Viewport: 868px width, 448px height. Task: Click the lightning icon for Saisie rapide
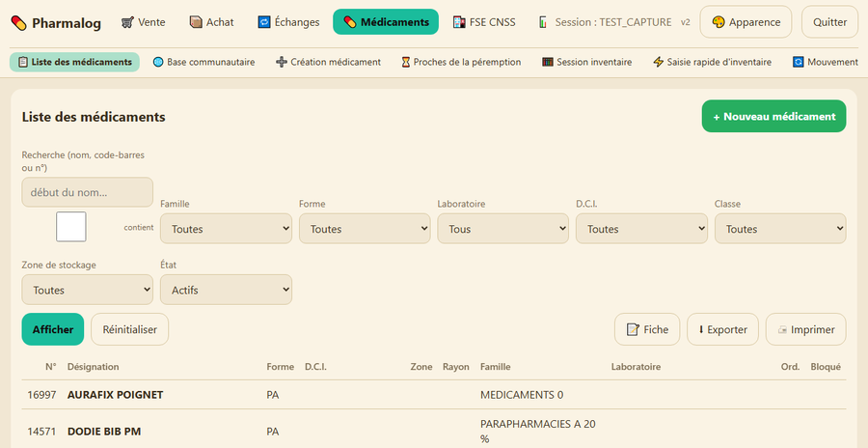[x=658, y=62]
